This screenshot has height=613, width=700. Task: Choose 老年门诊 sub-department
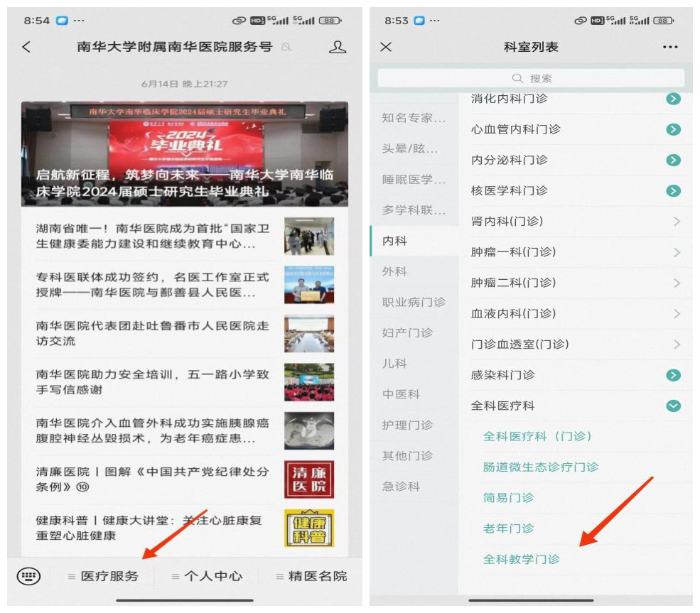pyautogui.click(x=509, y=528)
